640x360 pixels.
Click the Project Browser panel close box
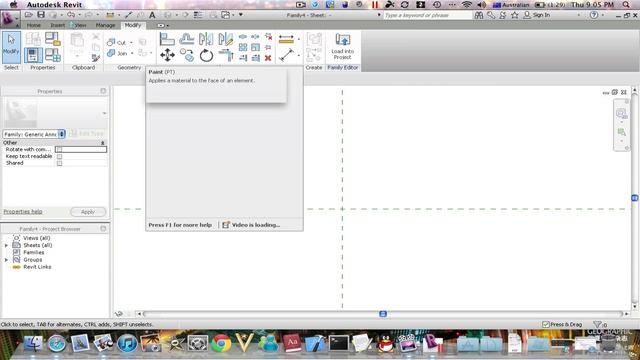click(x=103, y=229)
